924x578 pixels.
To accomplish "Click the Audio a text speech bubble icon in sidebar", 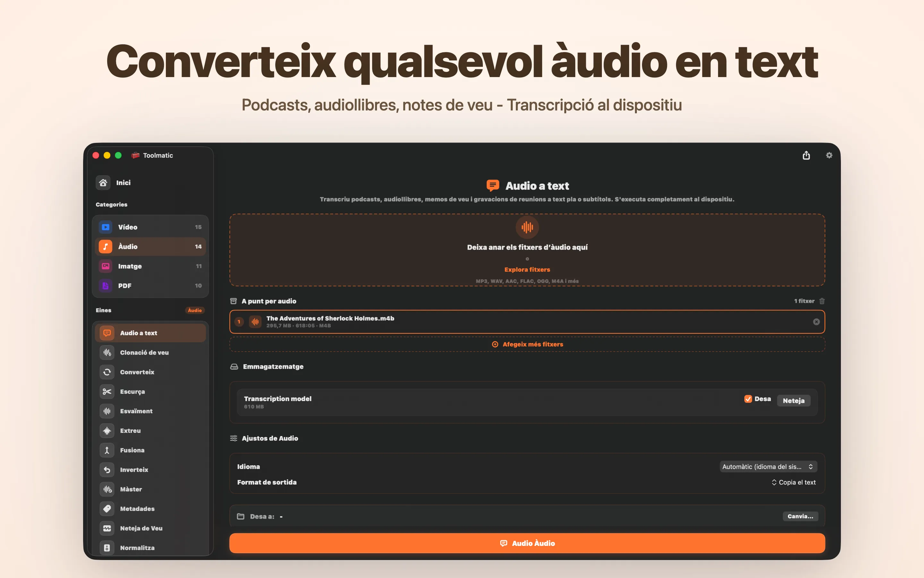I will pyautogui.click(x=107, y=333).
